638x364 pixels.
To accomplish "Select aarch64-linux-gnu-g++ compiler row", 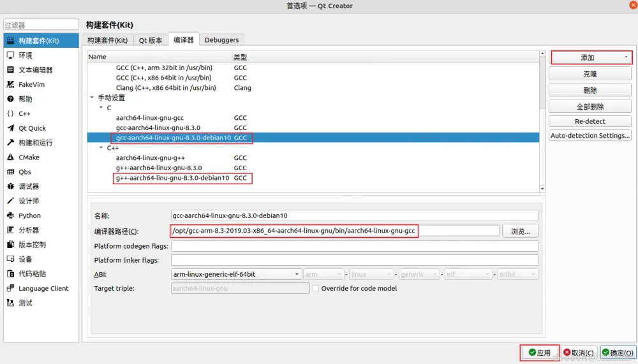I will [313, 158].
